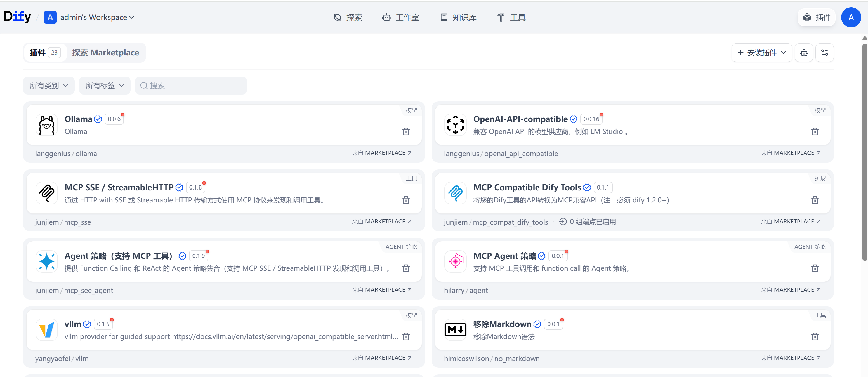
Task: Open the Ollama plugin title
Action: click(78, 119)
